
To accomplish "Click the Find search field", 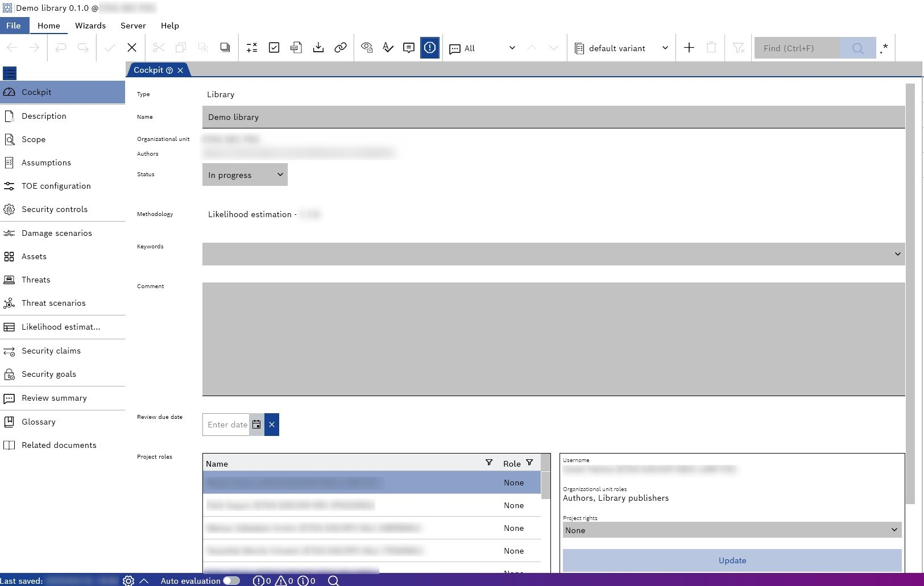I will pyautogui.click(x=797, y=48).
